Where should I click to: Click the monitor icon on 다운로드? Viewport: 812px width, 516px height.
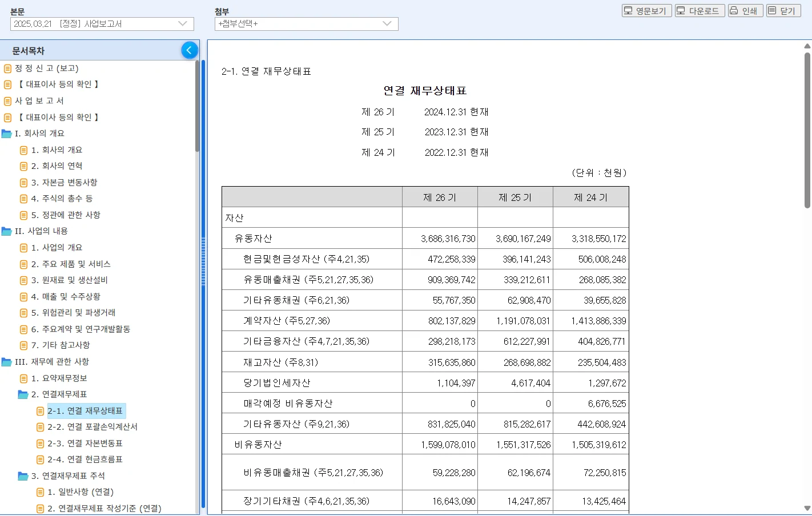click(681, 11)
